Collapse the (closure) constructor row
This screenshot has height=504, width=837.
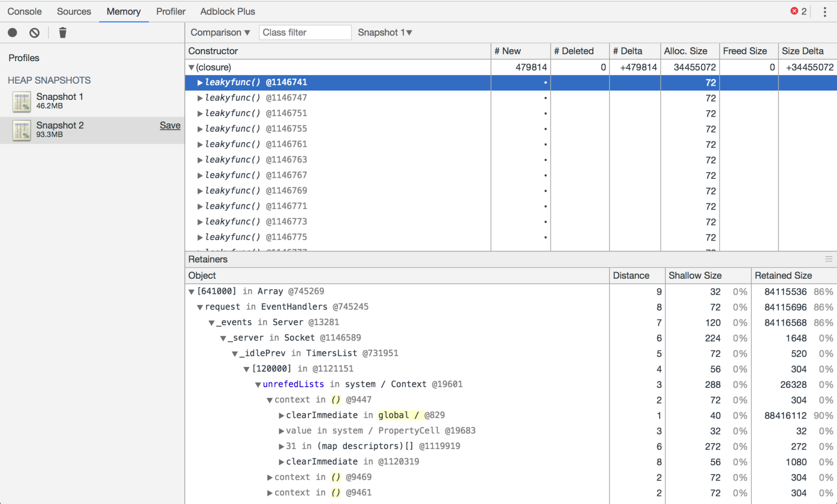(x=191, y=67)
